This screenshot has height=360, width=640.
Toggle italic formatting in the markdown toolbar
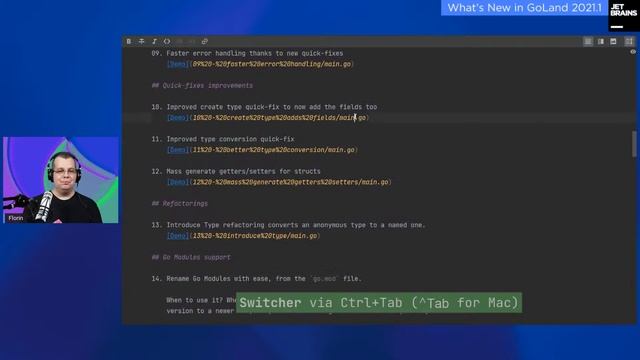click(154, 41)
